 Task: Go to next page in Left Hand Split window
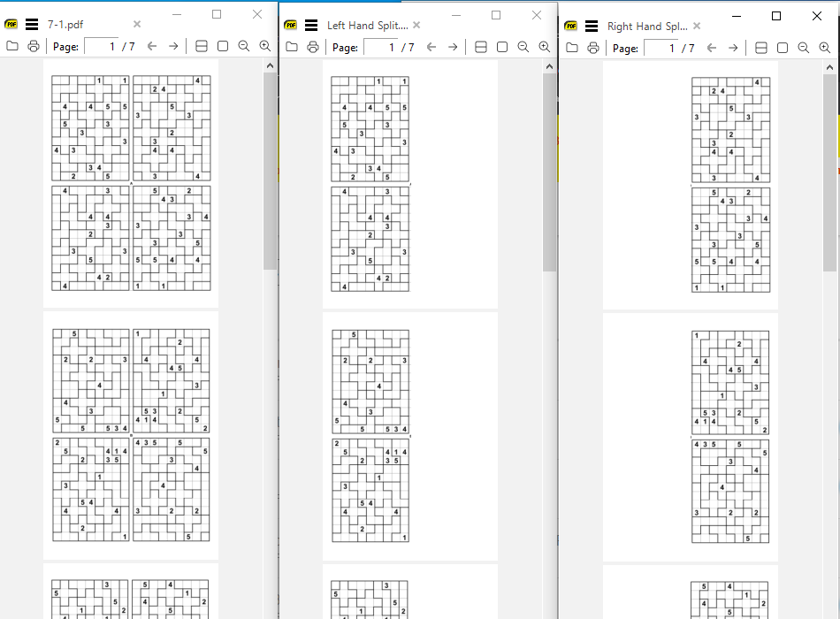[x=453, y=47]
